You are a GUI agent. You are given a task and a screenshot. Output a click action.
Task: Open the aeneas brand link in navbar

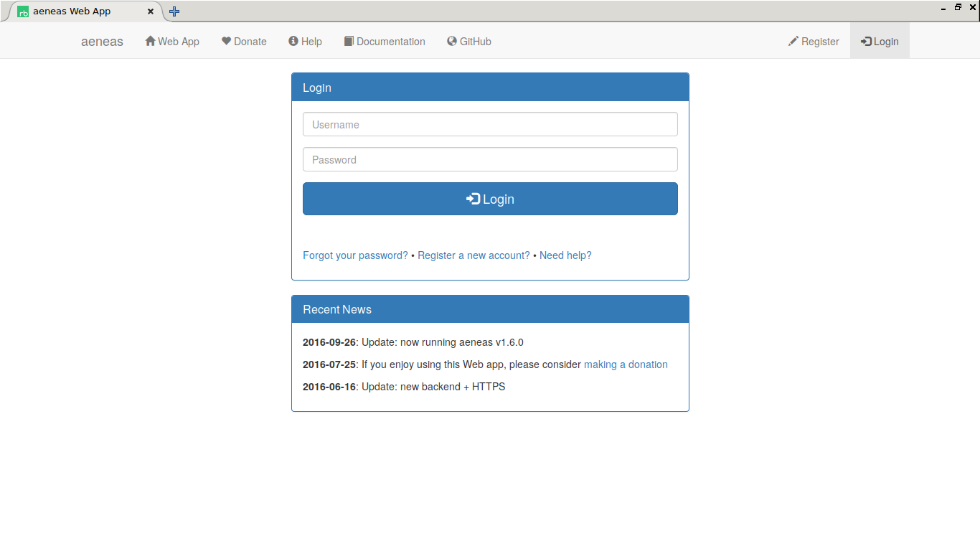pos(102,42)
